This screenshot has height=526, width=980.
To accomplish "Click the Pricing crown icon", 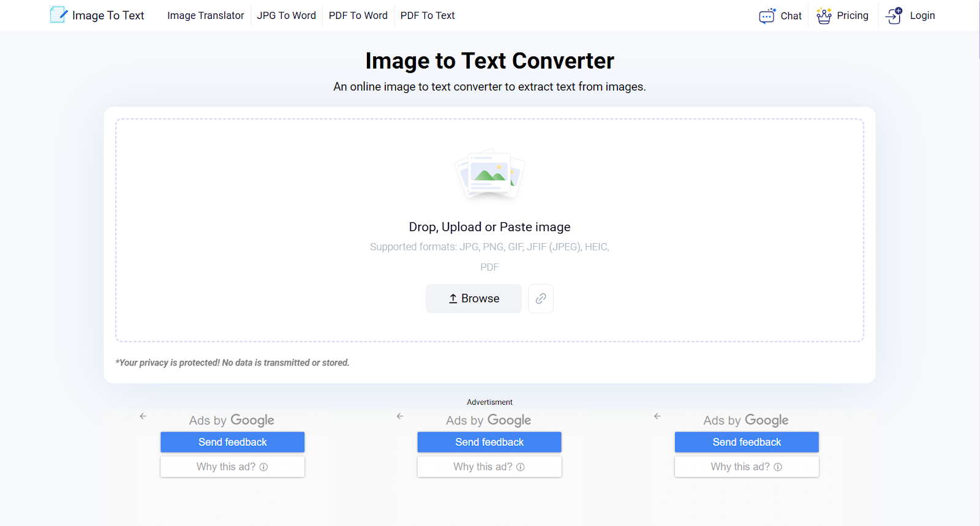I will (x=824, y=16).
